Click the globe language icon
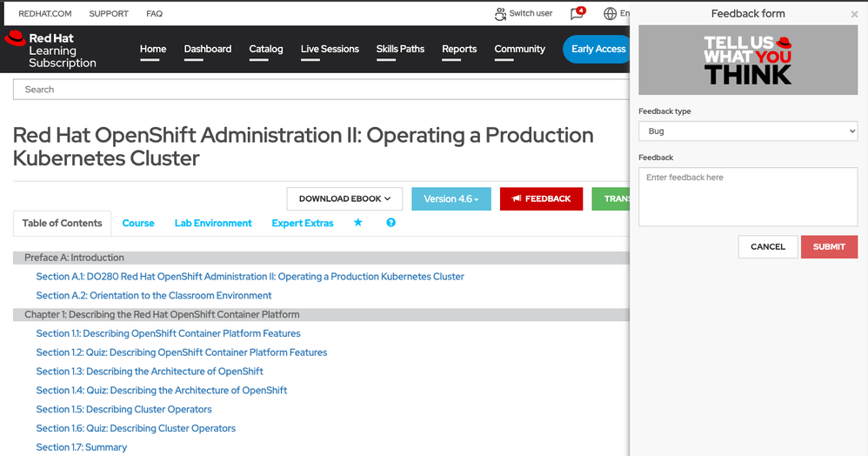Image resolution: width=868 pixels, height=456 pixels. [610, 14]
